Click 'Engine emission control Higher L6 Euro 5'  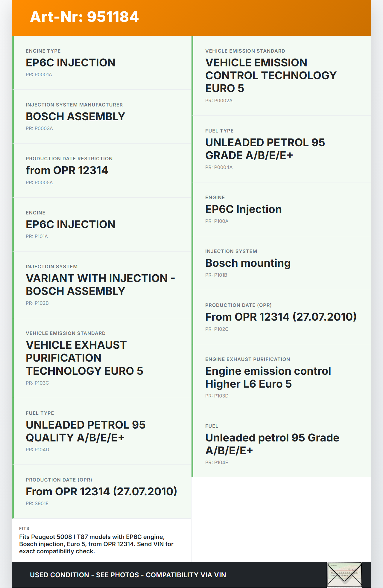tap(268, 377)
